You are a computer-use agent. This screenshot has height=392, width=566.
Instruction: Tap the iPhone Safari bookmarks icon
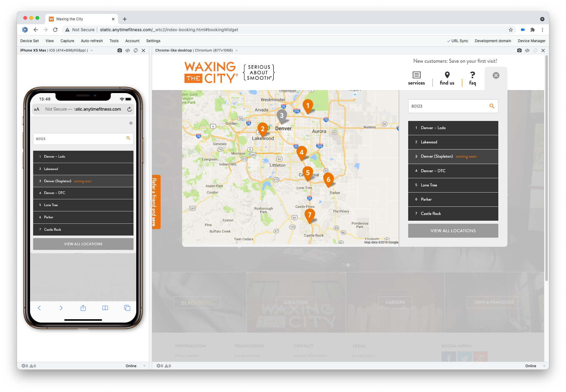[105, 308]
